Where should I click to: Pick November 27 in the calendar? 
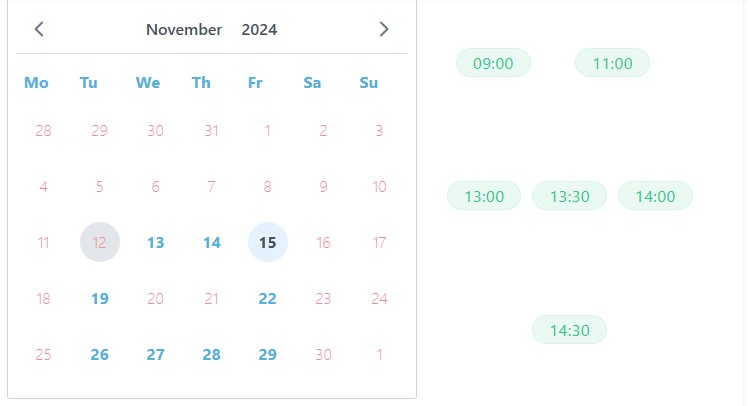tap(155, 354)
